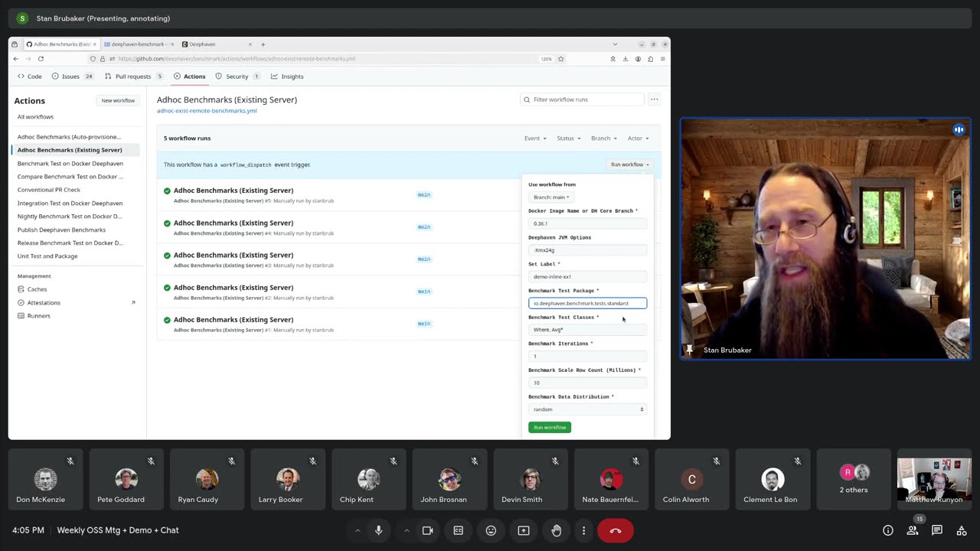Expand microphone audio settings arrow
The image size is (980, 551).
pyautogui.click(x=358, y=530)
